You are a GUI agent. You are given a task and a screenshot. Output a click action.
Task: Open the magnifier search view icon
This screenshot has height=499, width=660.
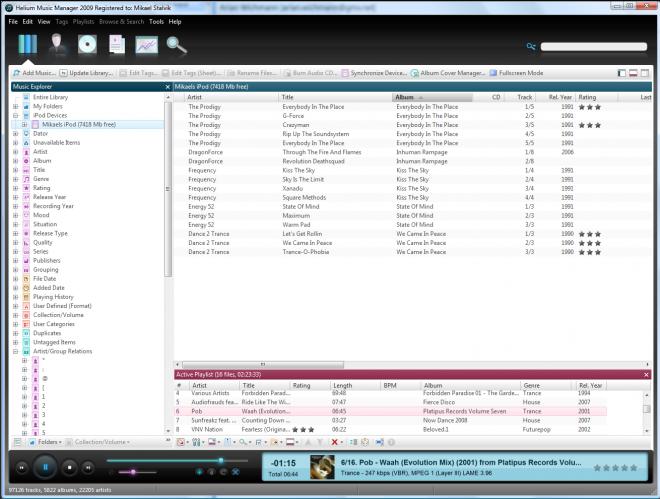(x=176, y=45)
